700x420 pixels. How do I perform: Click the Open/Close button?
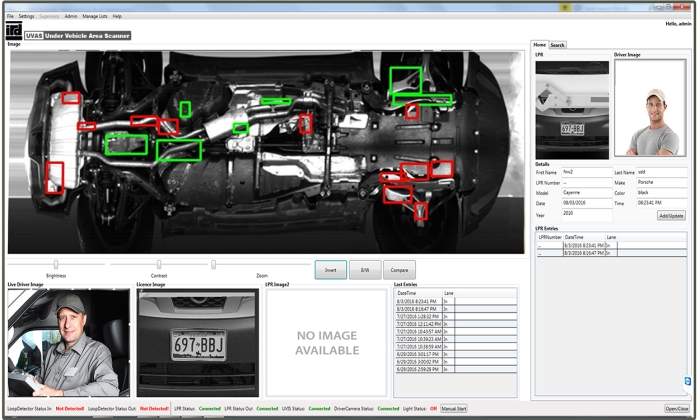[x=677, y=408]
